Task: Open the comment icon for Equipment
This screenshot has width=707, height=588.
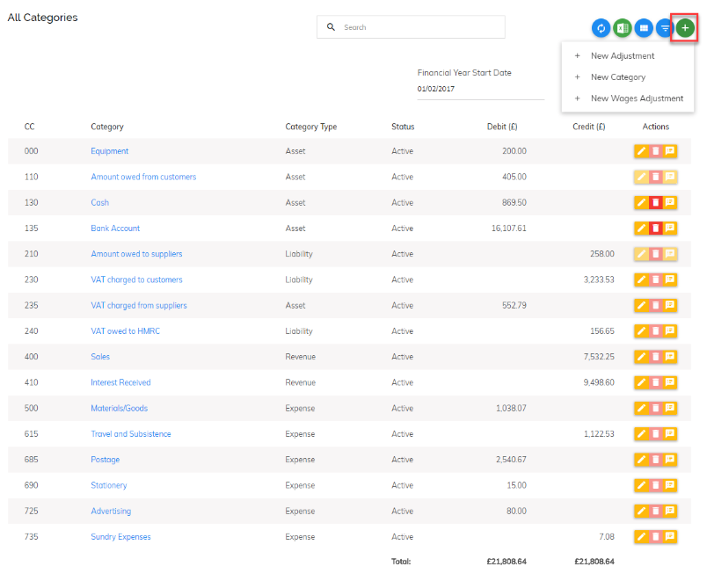Action: (670, 151)
